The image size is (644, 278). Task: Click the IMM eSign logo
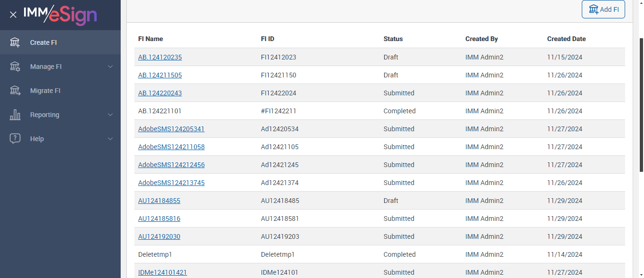pos(60,15)
